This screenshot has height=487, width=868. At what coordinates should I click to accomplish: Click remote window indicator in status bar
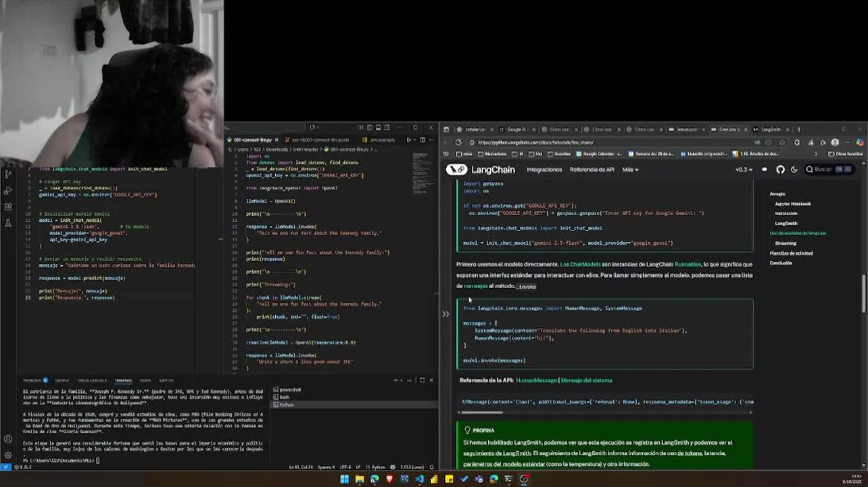click(x=6, y=467)
